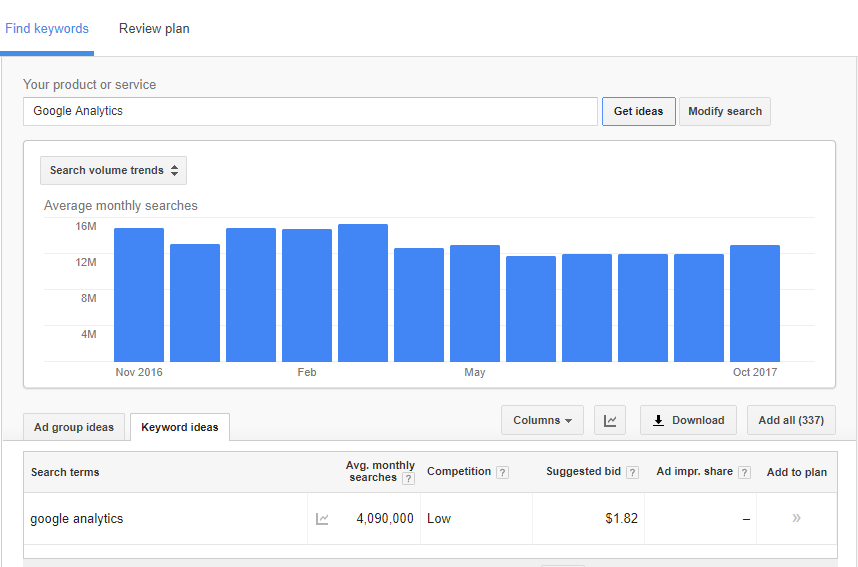Image resolution: width=858 pixels, height=567 pixels.
Task: Open the Ad group ideas tab
Action: coord(74,427)
